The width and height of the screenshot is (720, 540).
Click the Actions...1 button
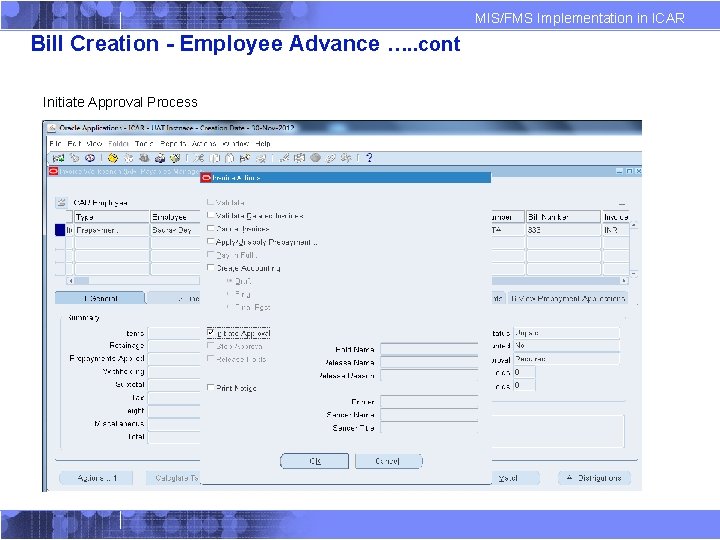[x=96, y=478]
